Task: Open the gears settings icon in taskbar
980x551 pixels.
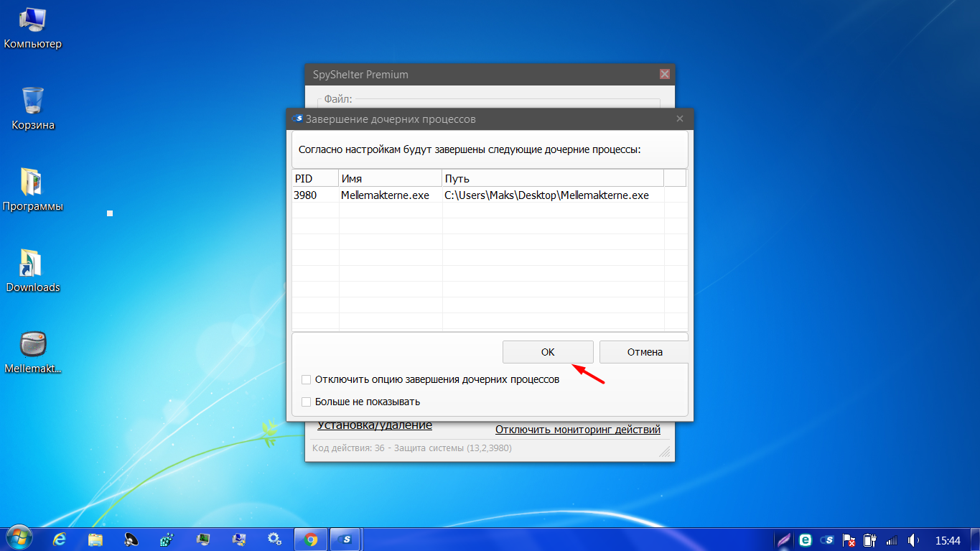Action: (274, 539)
